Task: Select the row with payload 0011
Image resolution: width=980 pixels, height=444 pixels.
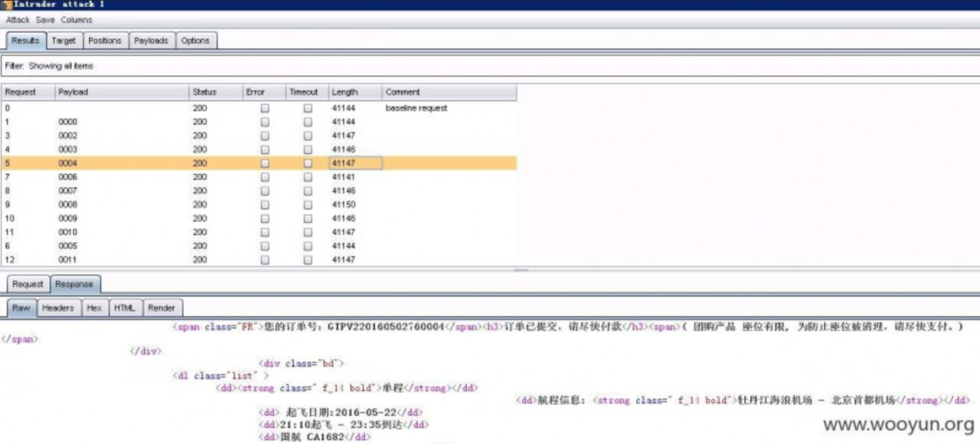Action: [259, 260]
